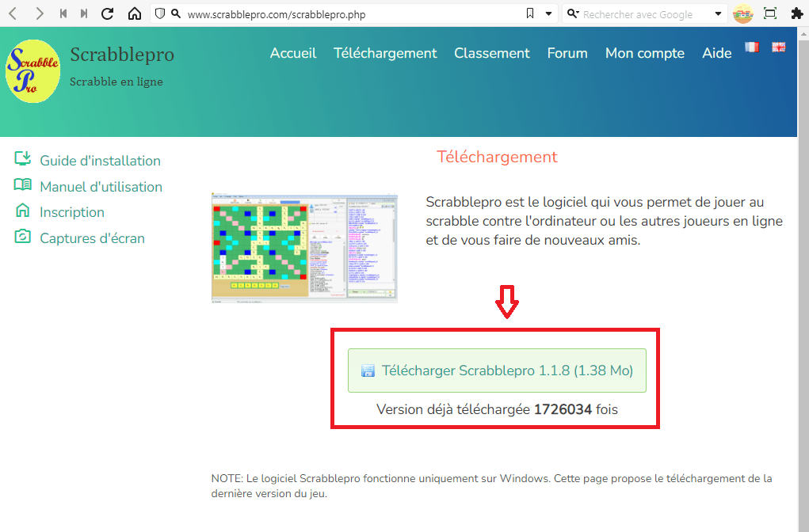The height and width of the screenshot is (532, 809).
Task: Open the Manuel d'utilisation link
Action: [101, 187]
